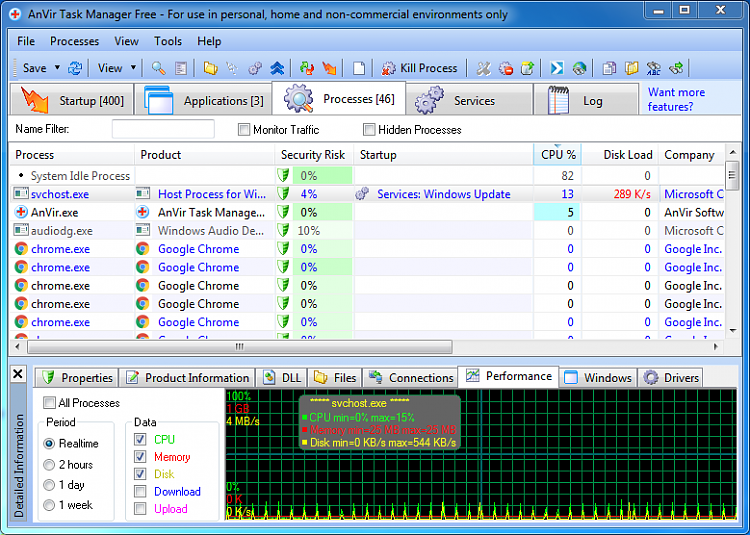Click the refresh icon next to Save

click(x=75, y=68)
